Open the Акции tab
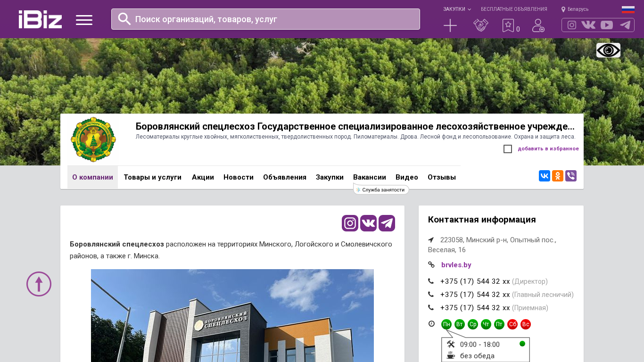The image size is (644, 362). 203,177
